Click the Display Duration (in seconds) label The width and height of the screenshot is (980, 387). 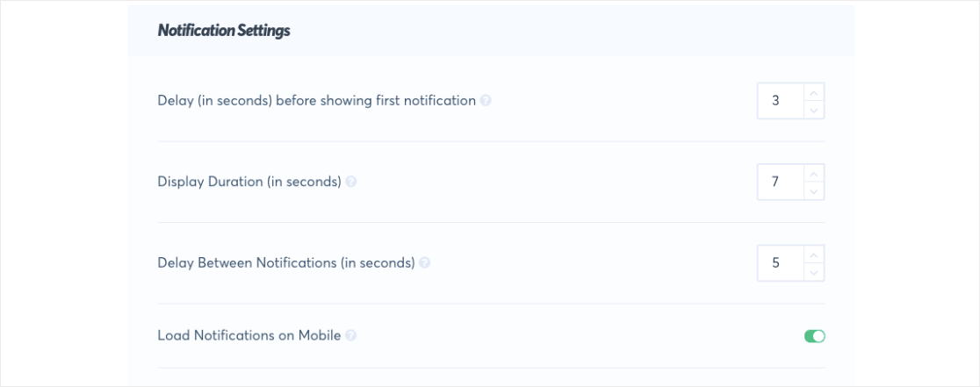[x=249, y=183]
